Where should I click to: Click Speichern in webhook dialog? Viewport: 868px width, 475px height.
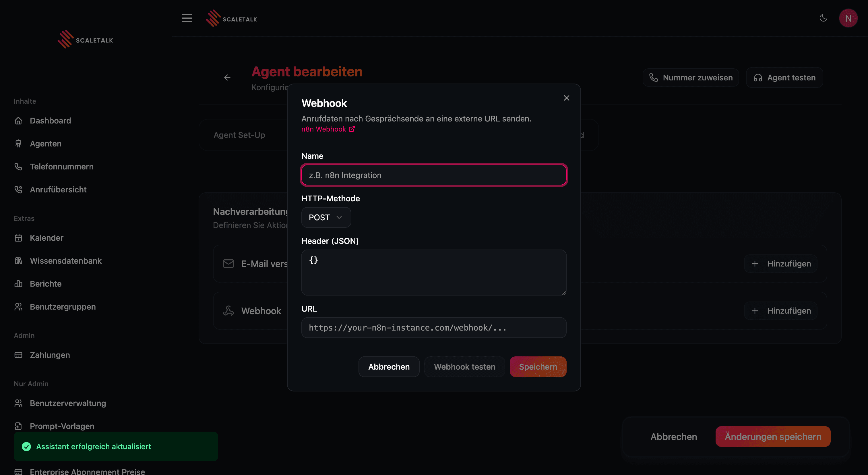pyautogui.click(x=538, y=367)
